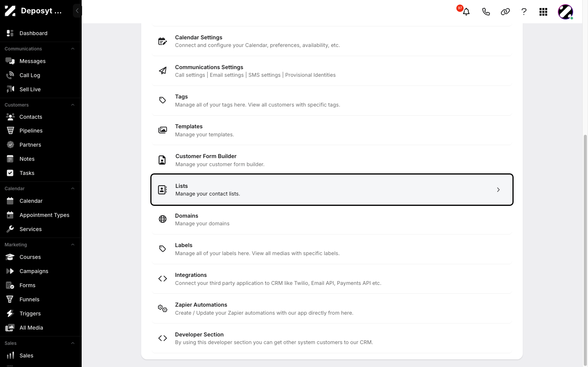The height and width of the screenshot is (367, 588).
Task: Click the Customer Form Builder icon
Action: click(x=162, y=160)
